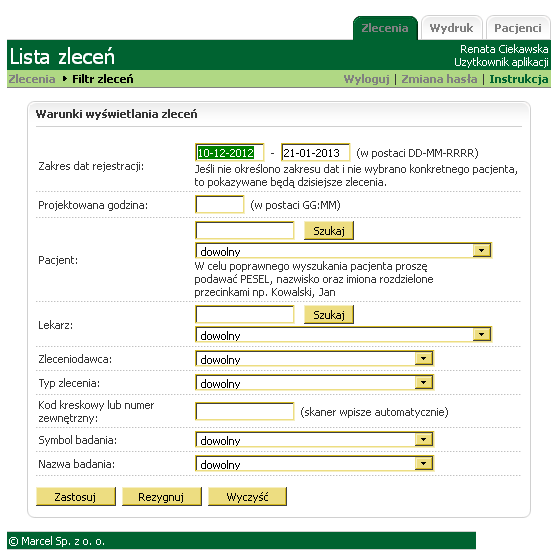Screen dimensions: 559x551
Task: Click Szukaj button for Lekarz
Action: tap(329, 315)
